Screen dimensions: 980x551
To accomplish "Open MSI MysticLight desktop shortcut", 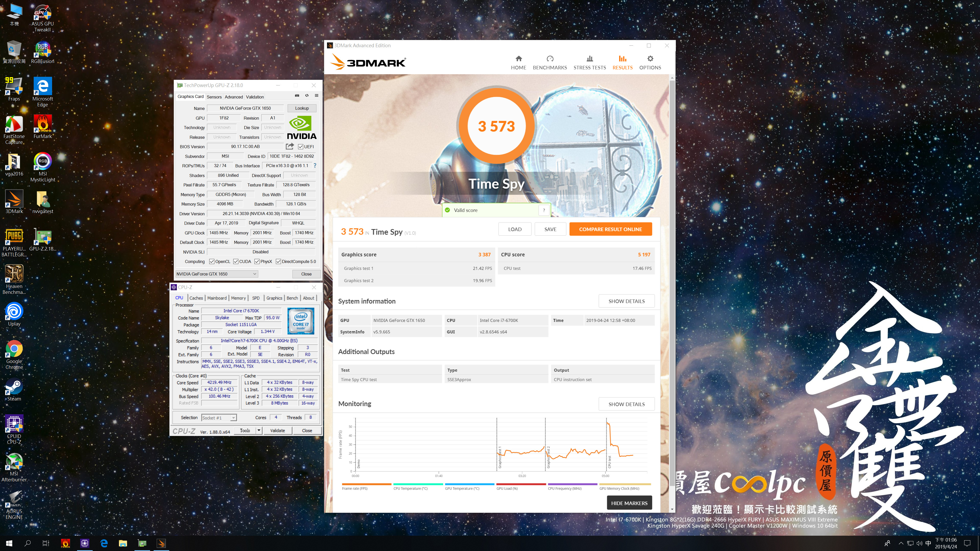I will [43, 167].
